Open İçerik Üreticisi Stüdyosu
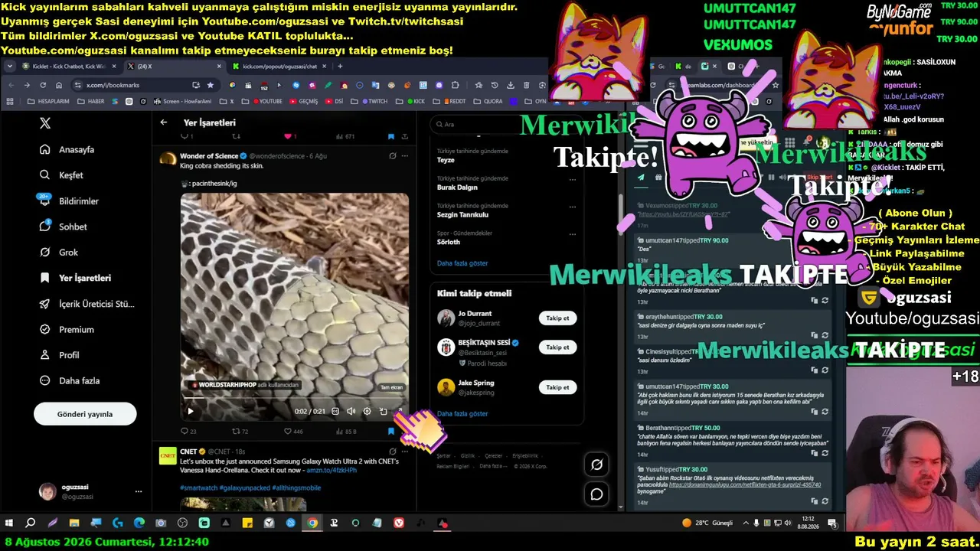Viewport: 980px width, 551px height. (87, 304)
